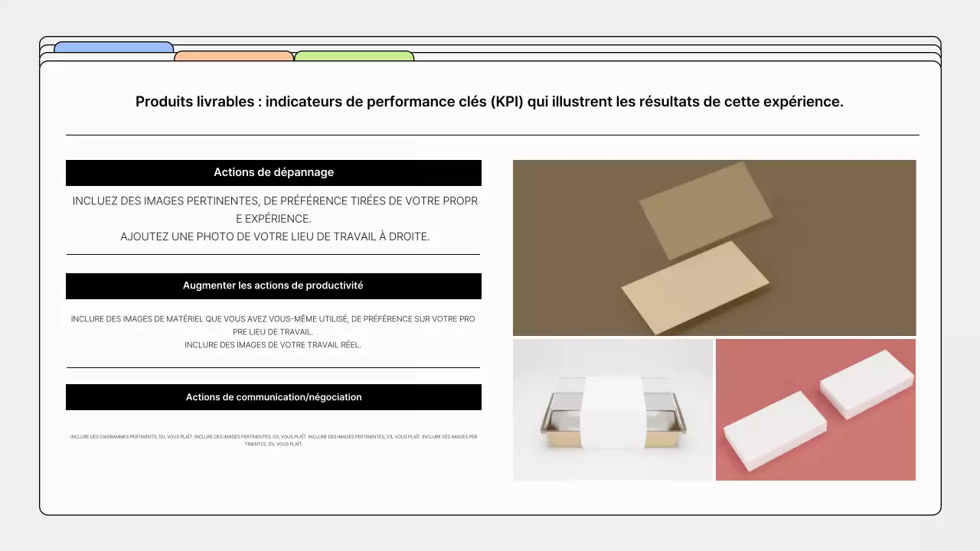This screenshot has height=551, width=980.
Task: Click the placeholder text under Actions de dépannage
Action: click(x=273, y=218)
